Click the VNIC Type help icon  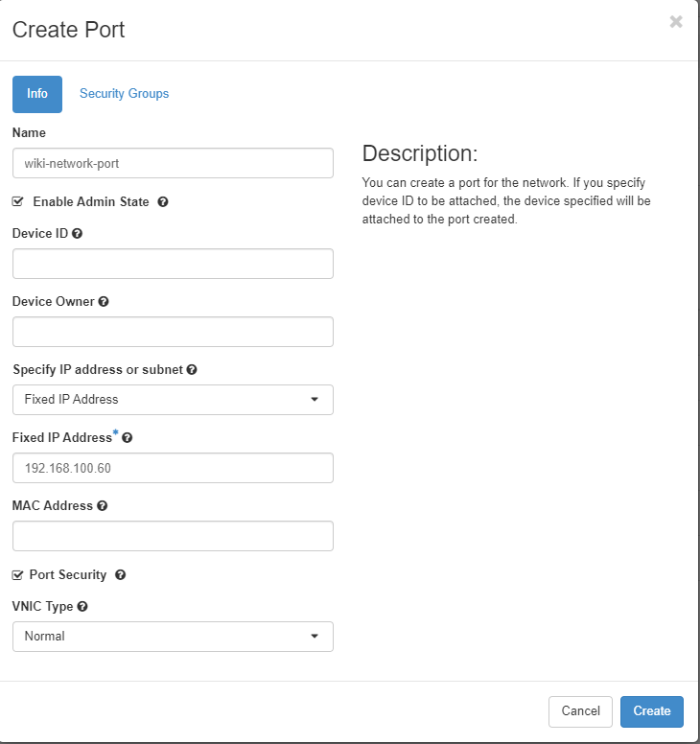82,607
